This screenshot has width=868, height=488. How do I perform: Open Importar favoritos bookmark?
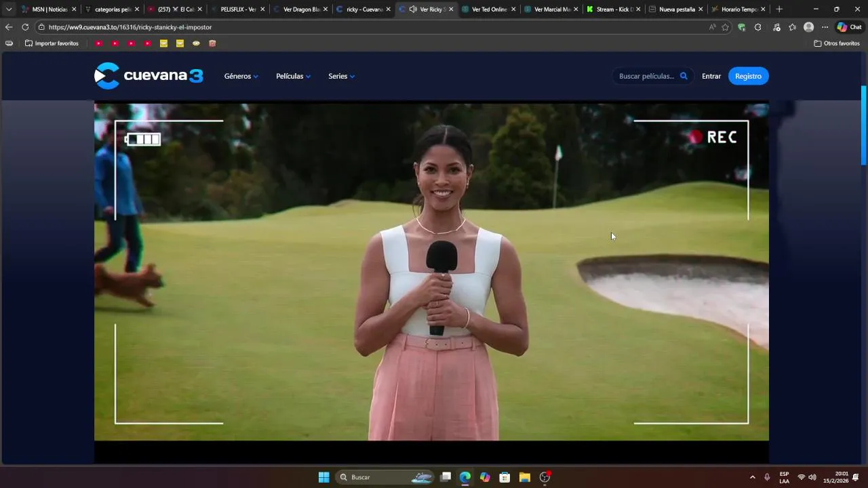click(52, 43)
